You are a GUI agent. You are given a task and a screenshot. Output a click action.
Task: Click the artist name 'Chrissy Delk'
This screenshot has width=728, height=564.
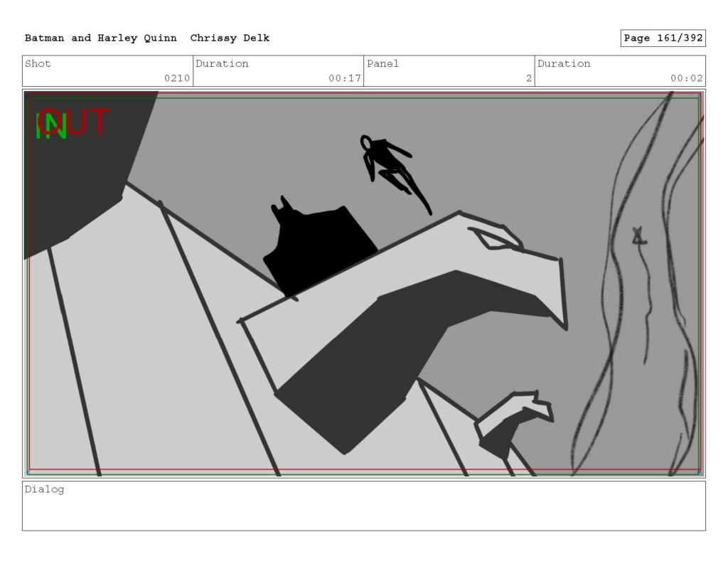click(230, 38)
